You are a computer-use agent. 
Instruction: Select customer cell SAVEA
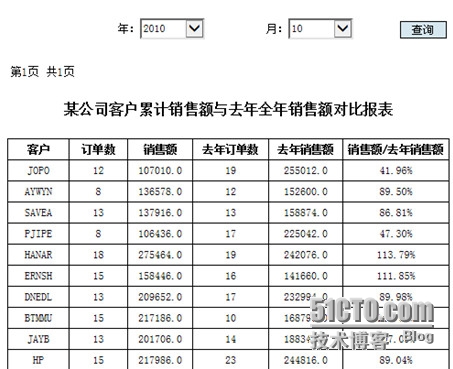click(38, 213)
